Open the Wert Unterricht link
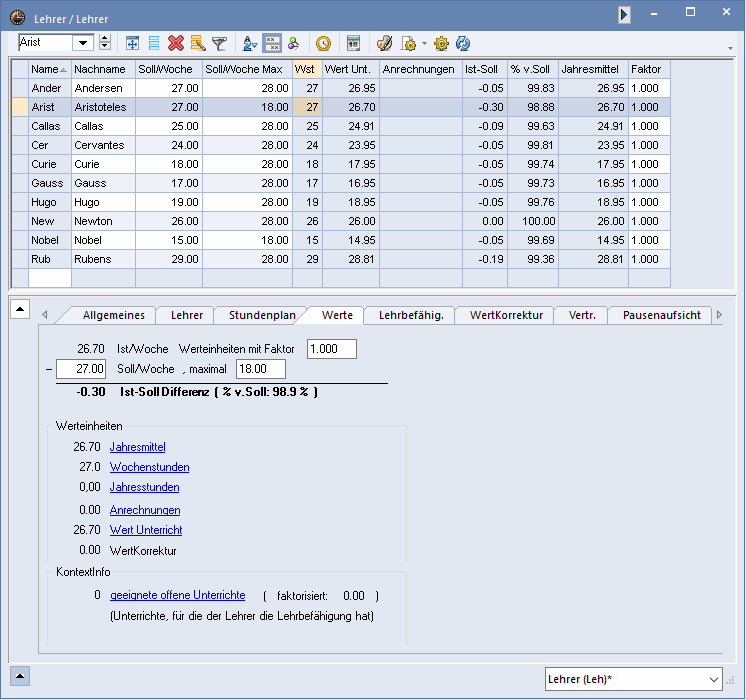This screenshot has width=746, height=700. (x=146, y=530)
